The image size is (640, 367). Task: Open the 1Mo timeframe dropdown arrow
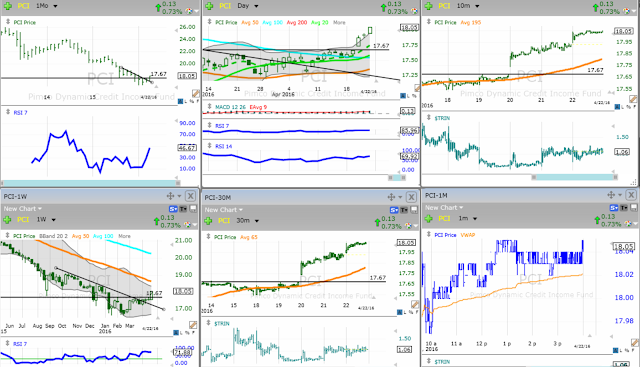pos(55,6)
